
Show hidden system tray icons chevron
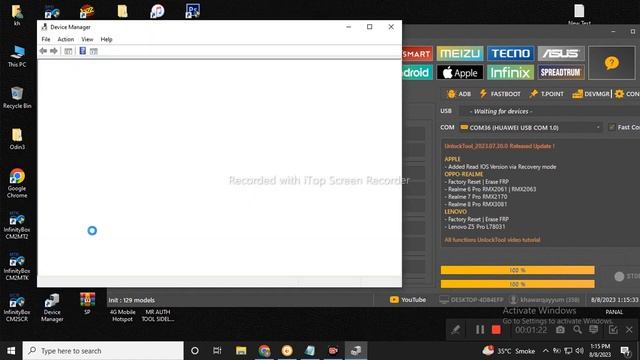click(545, 351)
